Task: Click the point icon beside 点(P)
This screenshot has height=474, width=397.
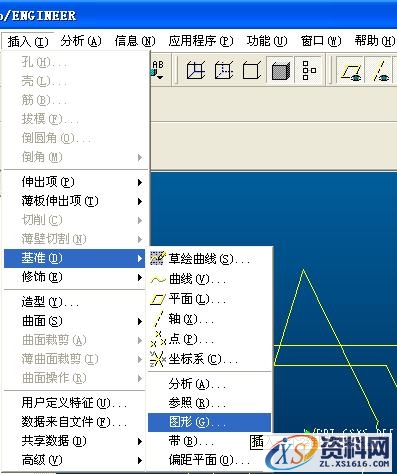Action: (158, 339)
